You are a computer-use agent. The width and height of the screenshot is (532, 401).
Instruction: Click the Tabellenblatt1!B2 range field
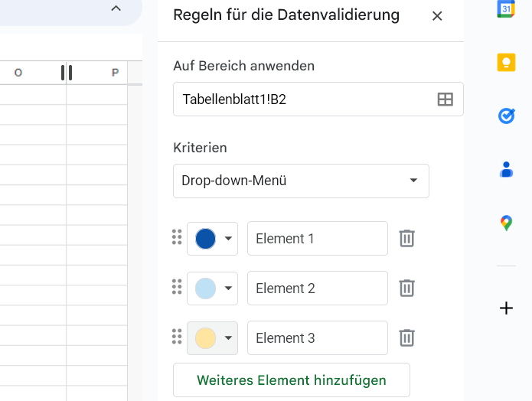pos(318,99)
